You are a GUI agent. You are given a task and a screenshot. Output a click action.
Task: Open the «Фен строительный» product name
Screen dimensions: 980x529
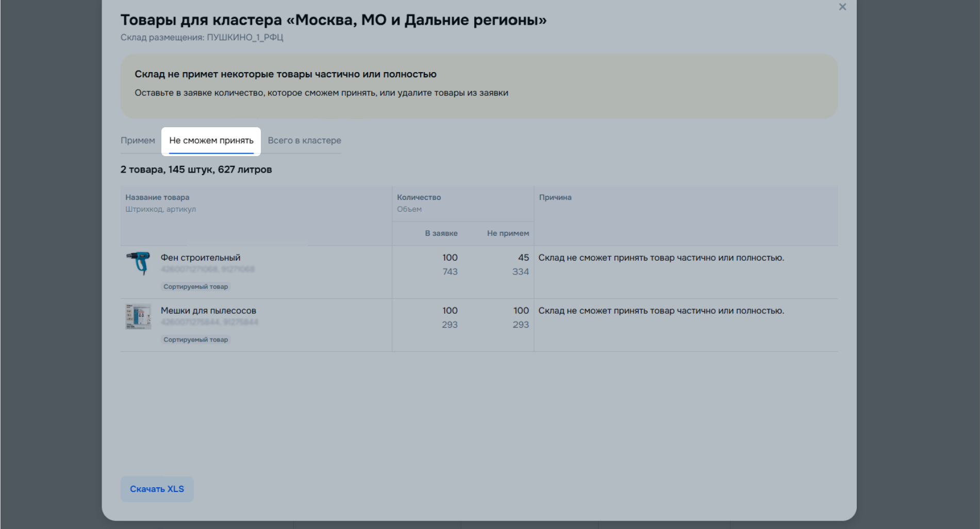point(201,258)
